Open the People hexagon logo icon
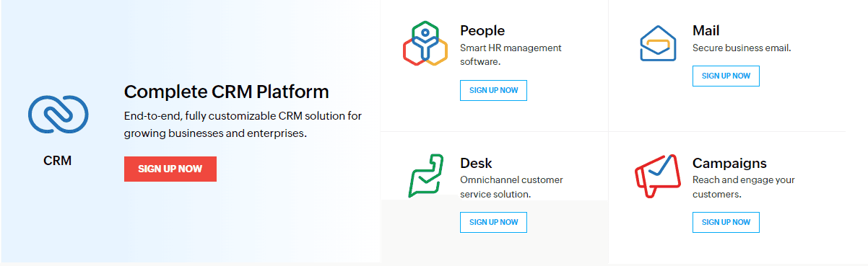This screenshot has width=868, height=266. coord(425,45)
